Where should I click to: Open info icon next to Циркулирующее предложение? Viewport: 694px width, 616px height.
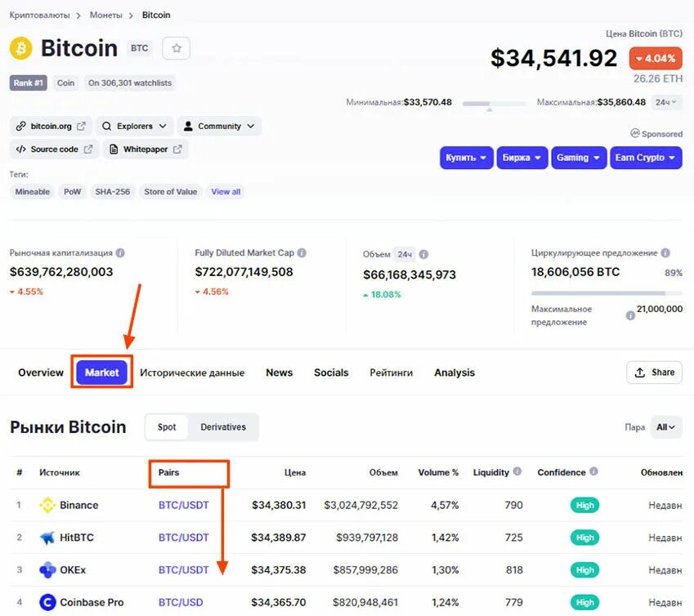click(665, 253)
